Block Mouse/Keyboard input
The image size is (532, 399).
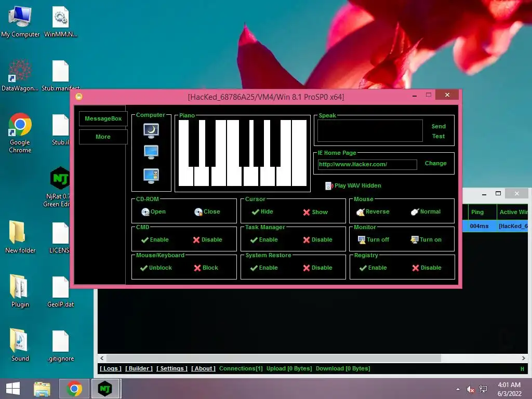point(206,268)
